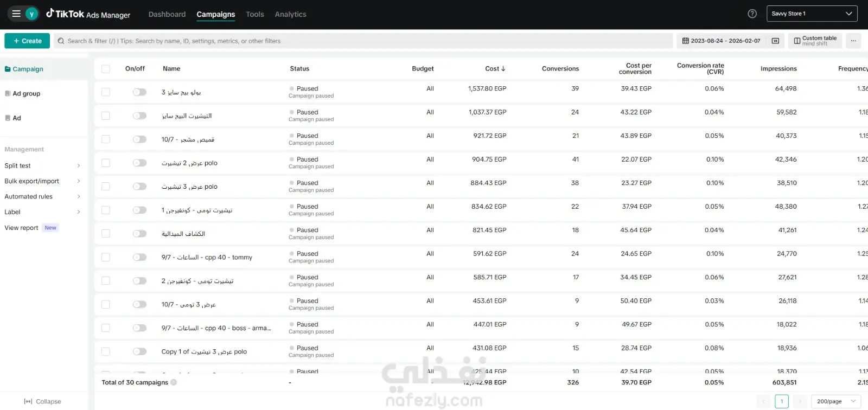Enable the 'tommy' cpp 40 campaign switch
This screenshot has height=410, width=868.
[x=139, y=257]
